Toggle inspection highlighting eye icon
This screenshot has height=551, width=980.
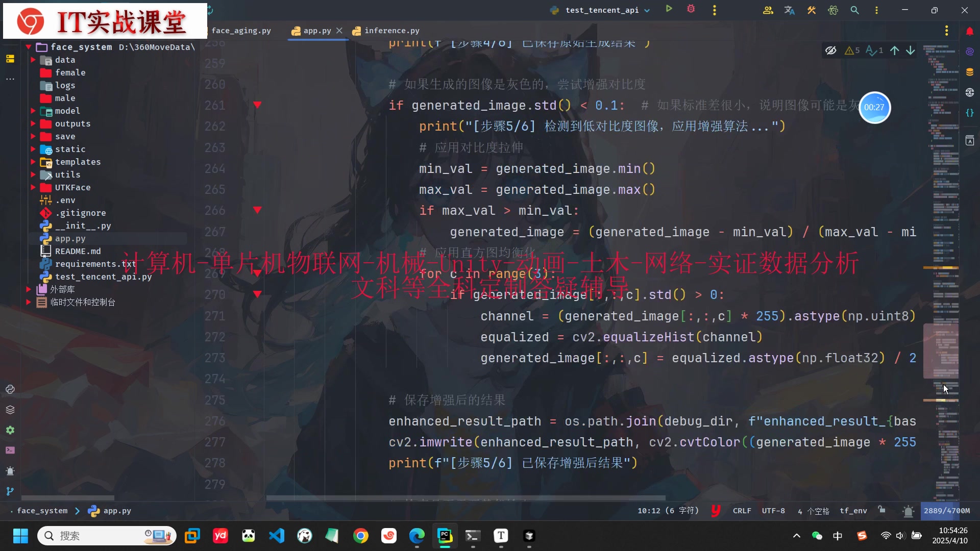831,51
